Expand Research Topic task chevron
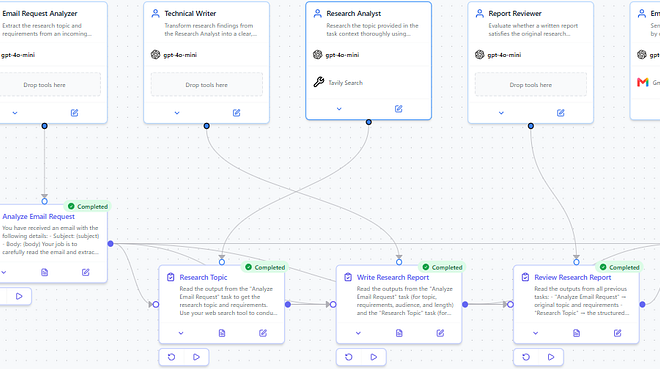Image resolution: width=660 pixels, height=369 pixels. [x=181, y=333]
